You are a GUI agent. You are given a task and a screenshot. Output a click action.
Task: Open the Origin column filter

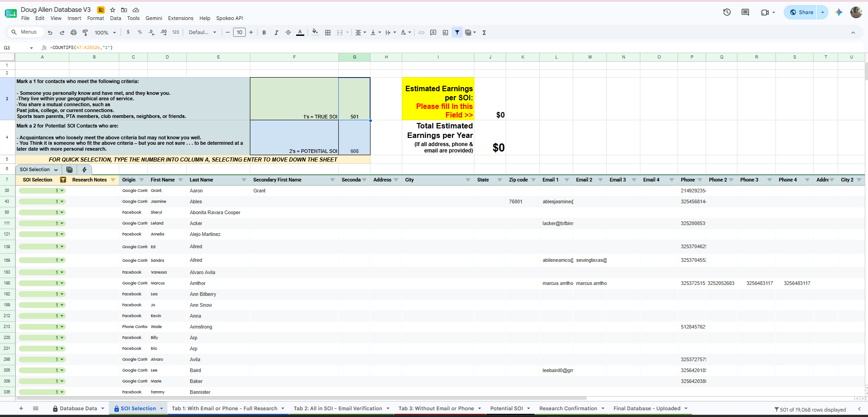(141, 180)
